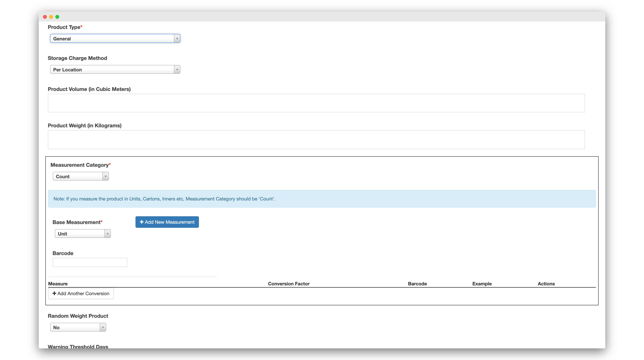Click the Count dropdown arrow icon

105,176
